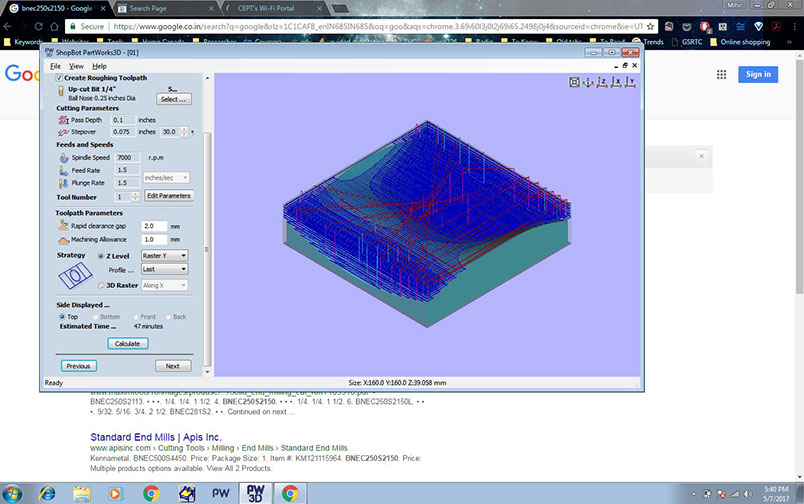This screenshot has width=804, height=504.
Task: Click the volume icon in the system tray
Action: (x=748, y=494)
